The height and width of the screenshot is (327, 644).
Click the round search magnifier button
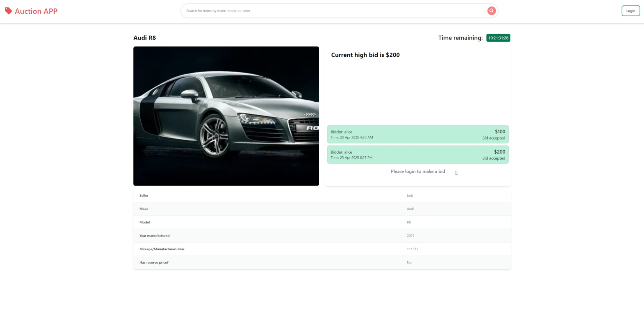(491, 11)
